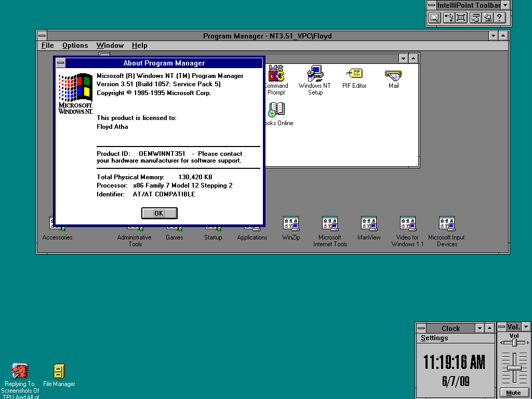Screen dimensions: 532x399
Task: Toggle the Mute button in volume control
Action: point(513,393)
